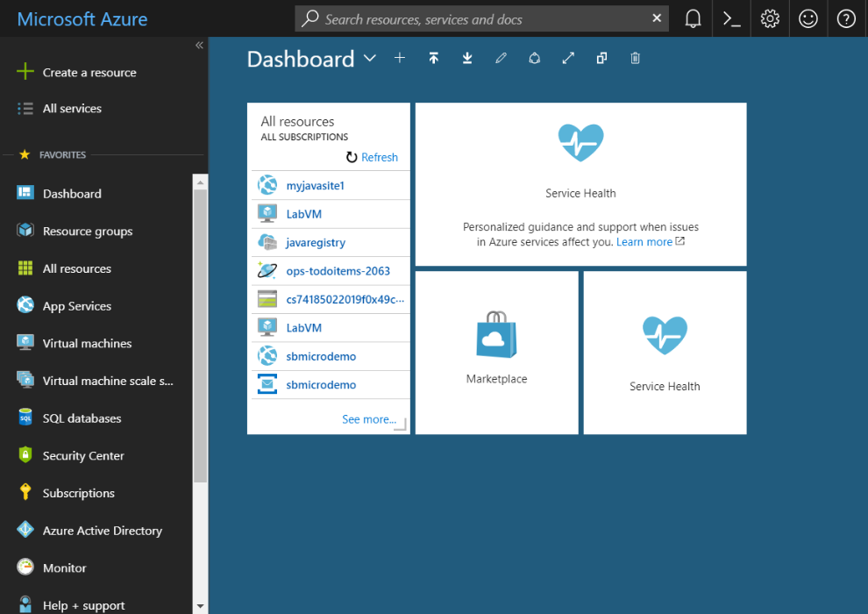Viewport: 868px width, 614px height.
Task: Upload a dashboard with the up arrow icon
Action: click(433, 58)
